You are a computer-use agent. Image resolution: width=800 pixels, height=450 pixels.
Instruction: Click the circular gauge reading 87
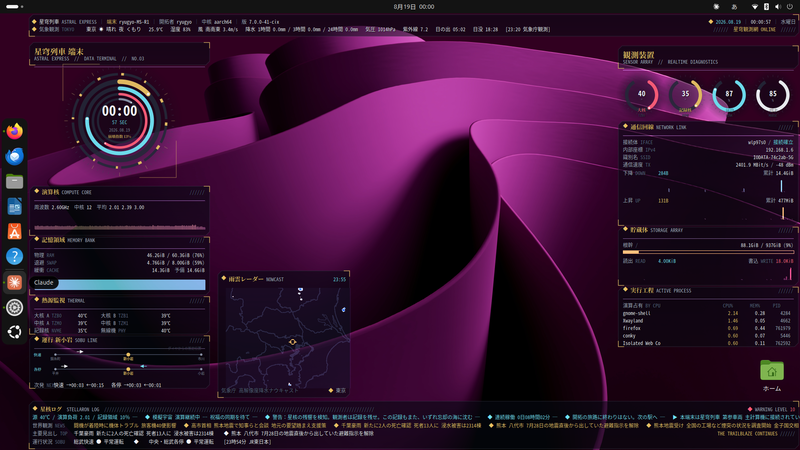[x=729, y=94]
